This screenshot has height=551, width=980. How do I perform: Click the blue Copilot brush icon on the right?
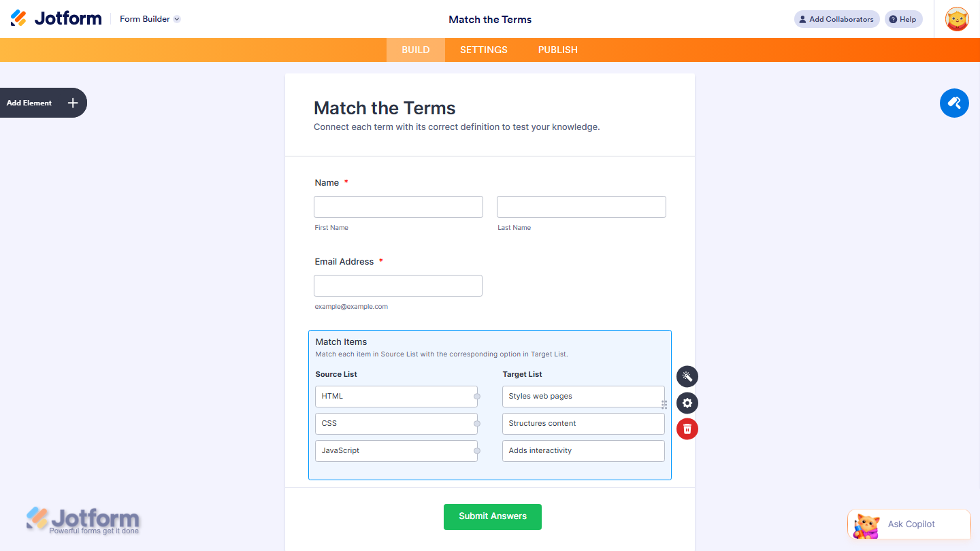(x=954, y=103)
